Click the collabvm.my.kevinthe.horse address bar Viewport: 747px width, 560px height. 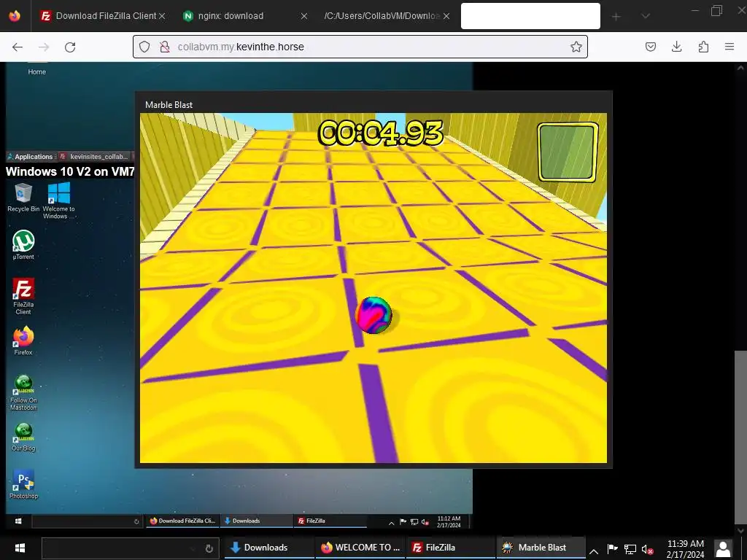tap(360, 47)
